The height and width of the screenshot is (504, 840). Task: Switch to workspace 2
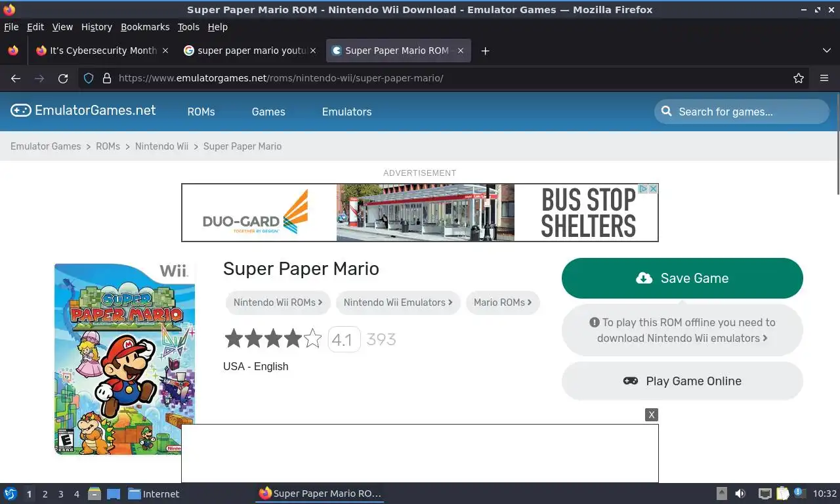pos(45,494)
